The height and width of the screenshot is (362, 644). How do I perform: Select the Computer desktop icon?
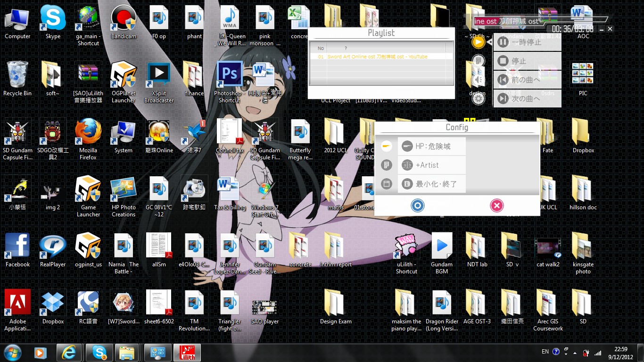[x=17, y=23]
